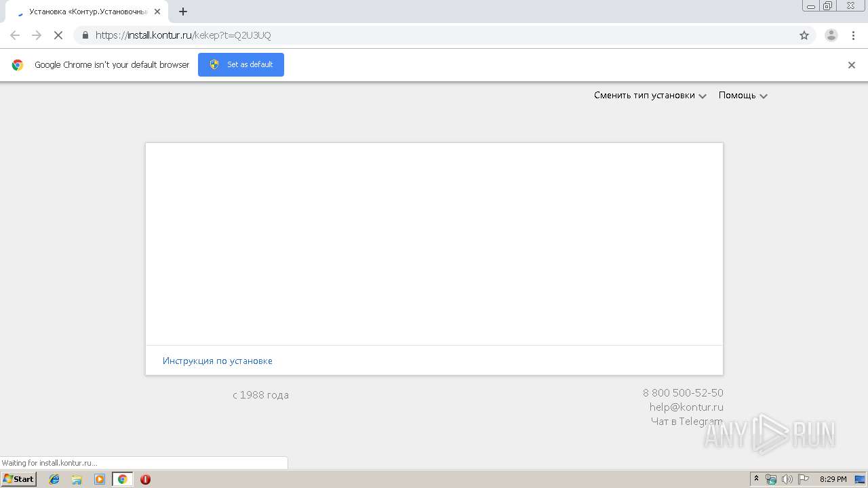Stop loading the page
Screen dimensions: 868x488
[x=58, y=35]
